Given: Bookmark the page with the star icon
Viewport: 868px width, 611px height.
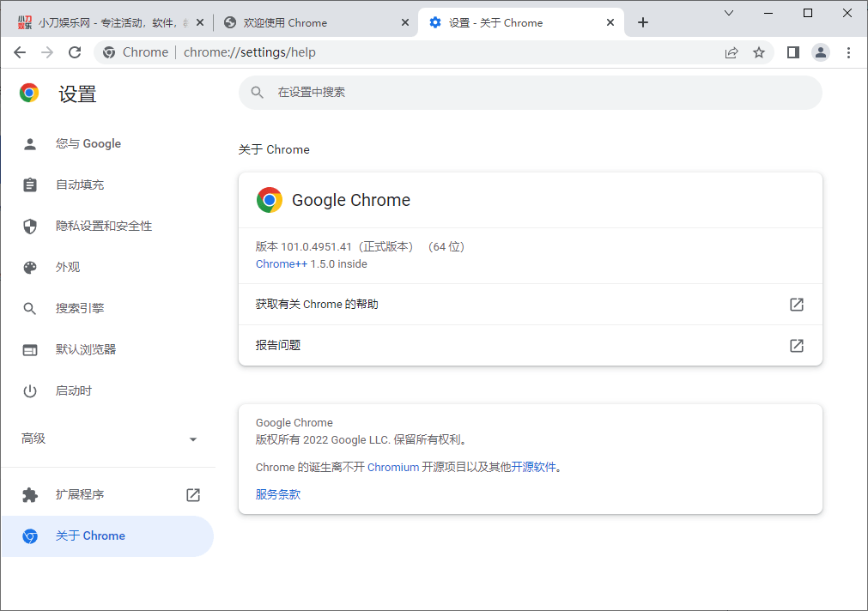Looking at the screenshot, I should click(759, 52).
